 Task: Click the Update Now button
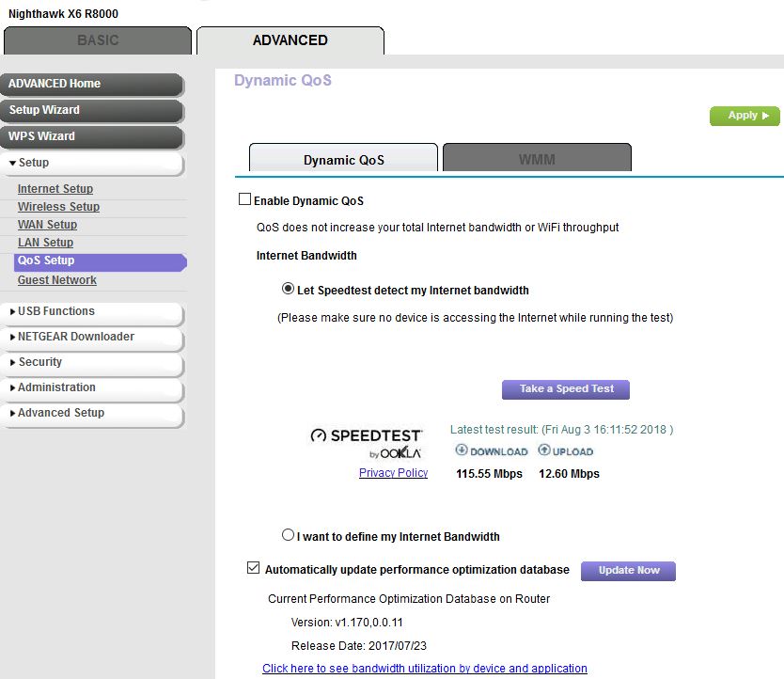point(628,571)
